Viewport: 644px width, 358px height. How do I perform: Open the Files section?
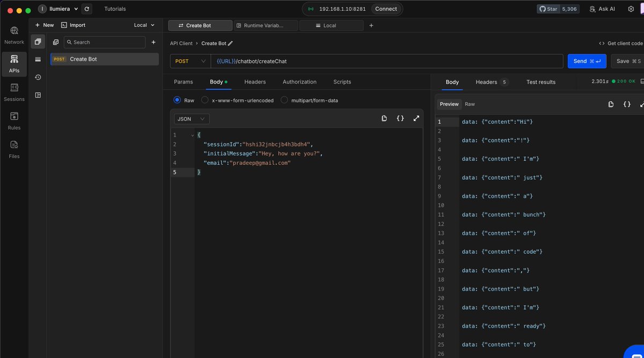click(14, 149)
